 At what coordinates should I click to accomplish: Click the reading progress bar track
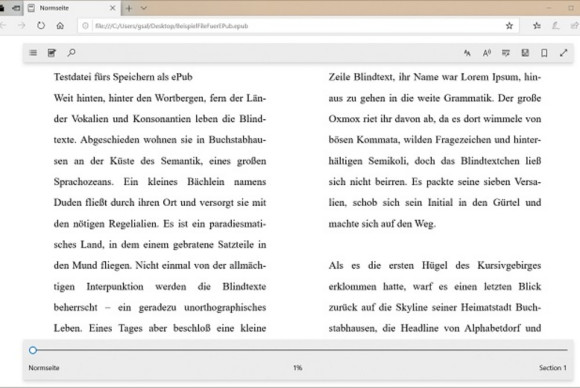[300, 350]
